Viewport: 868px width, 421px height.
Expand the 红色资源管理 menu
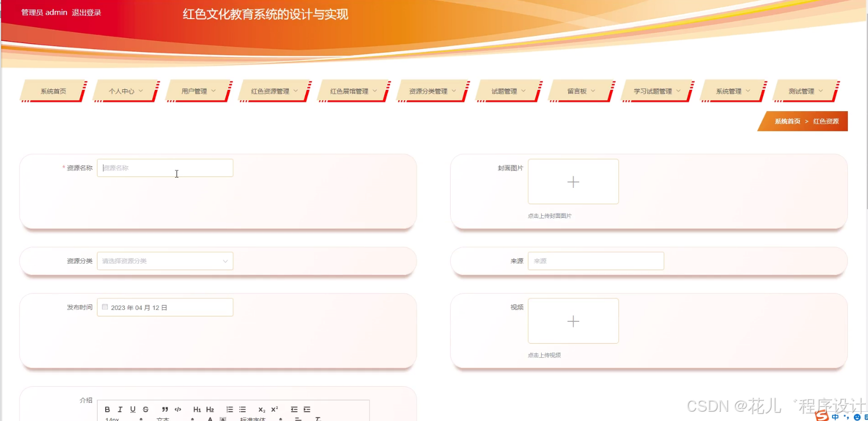click(x=275, y=91)
